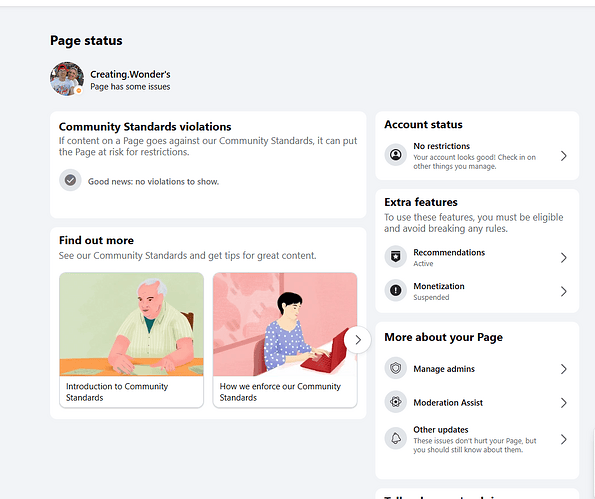Viewport: 595px width, 499px height.
Task: Expand the Other updates chevron
Action: [x=564, y=439]
